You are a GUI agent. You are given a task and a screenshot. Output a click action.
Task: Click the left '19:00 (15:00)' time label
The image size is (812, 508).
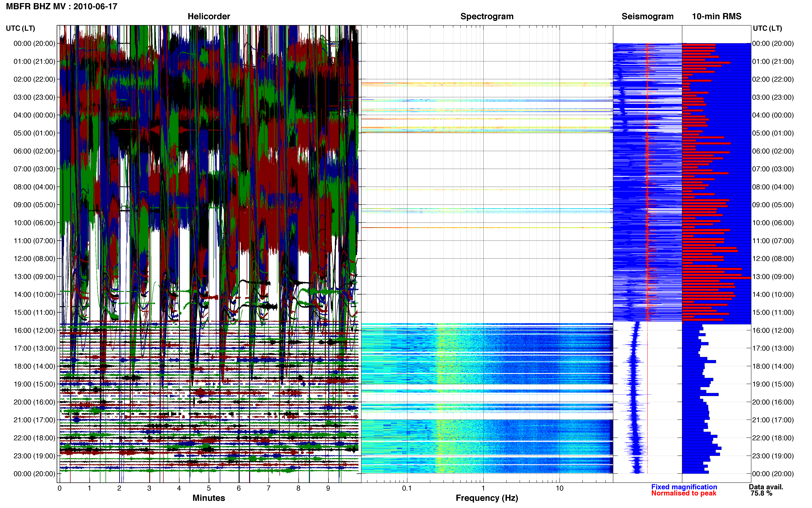pyautogui.click(x=34, y=384)
